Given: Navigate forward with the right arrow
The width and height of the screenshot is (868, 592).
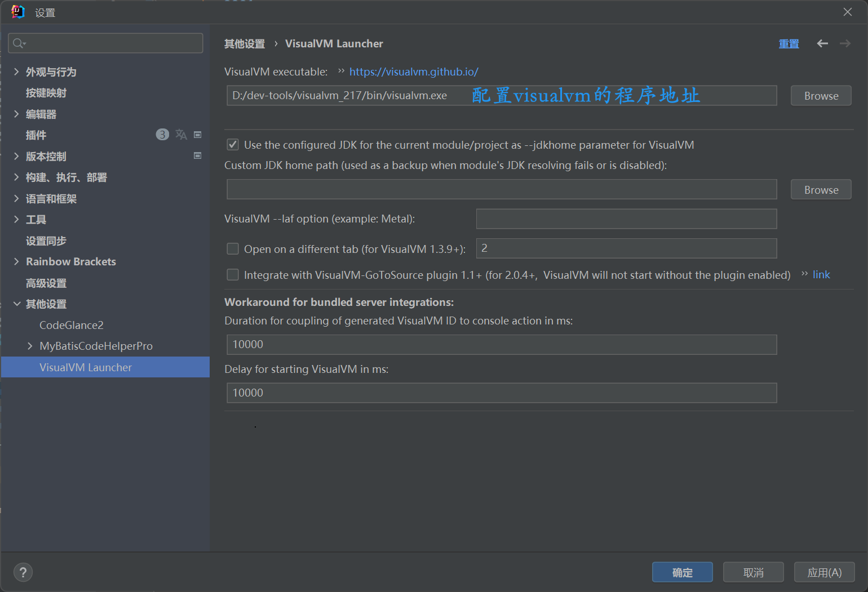Looking at the screenshot, I should (845, 43).
